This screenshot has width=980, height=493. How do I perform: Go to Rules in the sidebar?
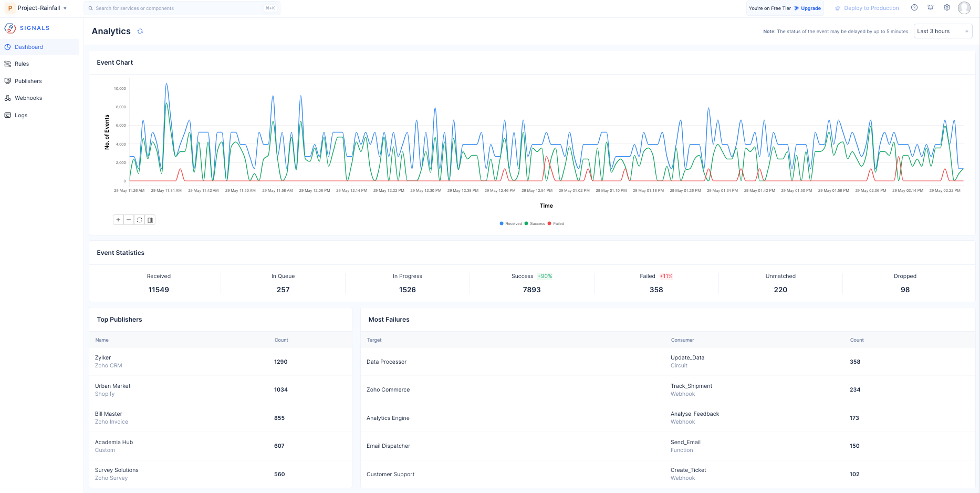22,64
